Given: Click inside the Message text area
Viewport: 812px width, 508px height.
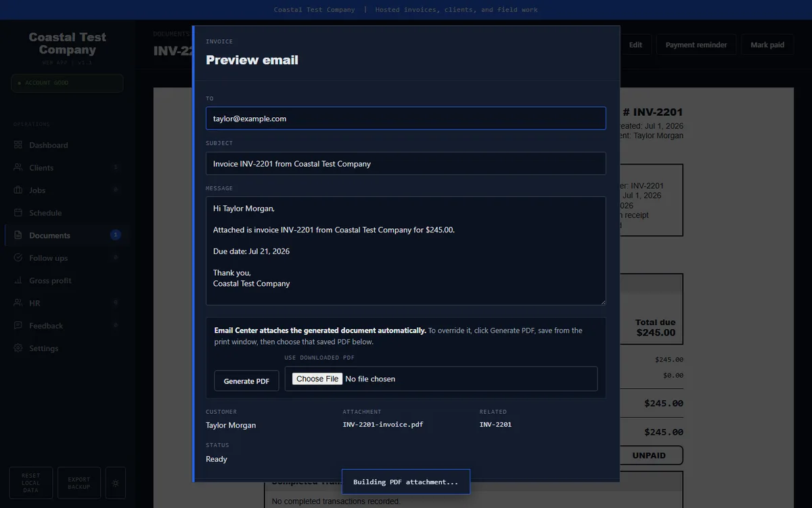Looking at the screenshot, I should (x=406, y=251).
